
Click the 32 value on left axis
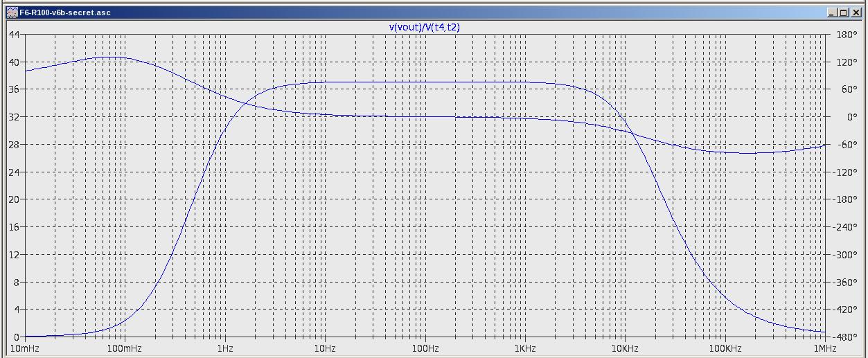point(14,117)
